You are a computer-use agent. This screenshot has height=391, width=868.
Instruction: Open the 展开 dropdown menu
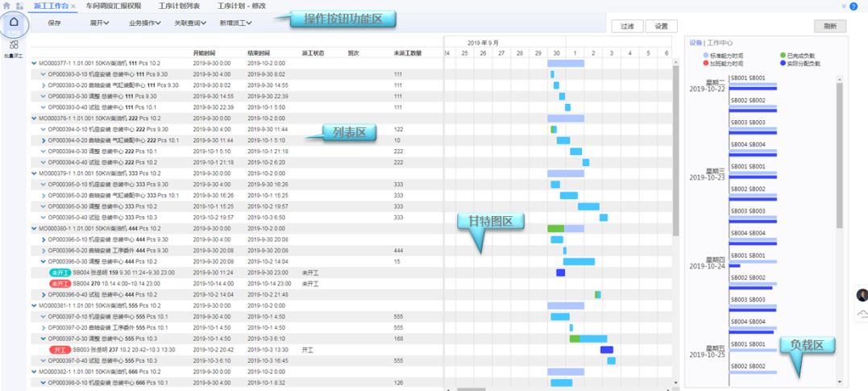(99, 23)
